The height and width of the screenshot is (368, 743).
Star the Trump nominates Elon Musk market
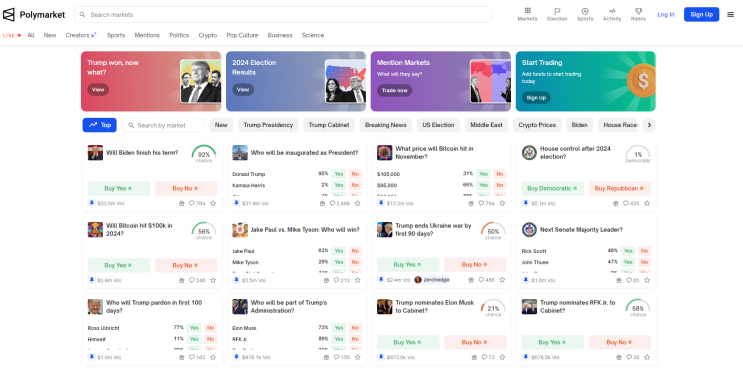coord(502,357)
